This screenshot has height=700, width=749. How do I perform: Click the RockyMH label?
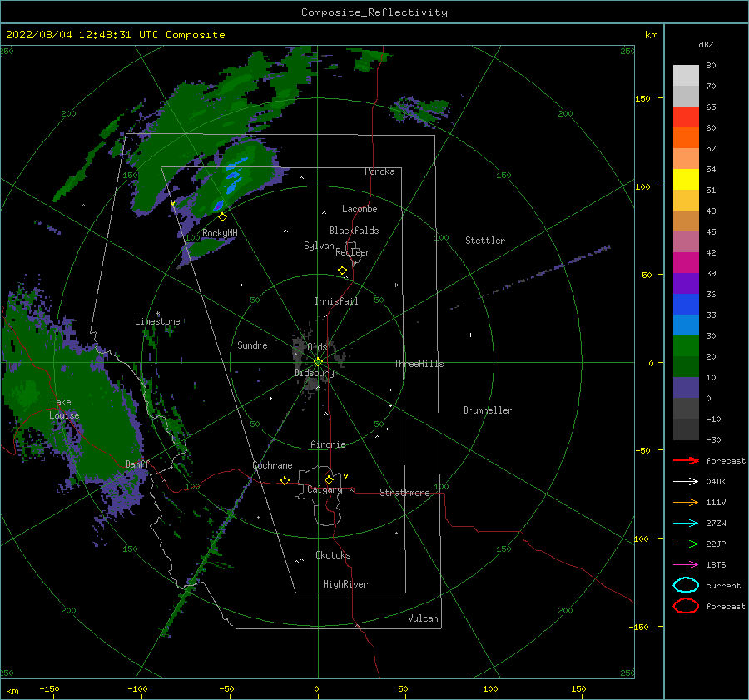click(220, 233)
